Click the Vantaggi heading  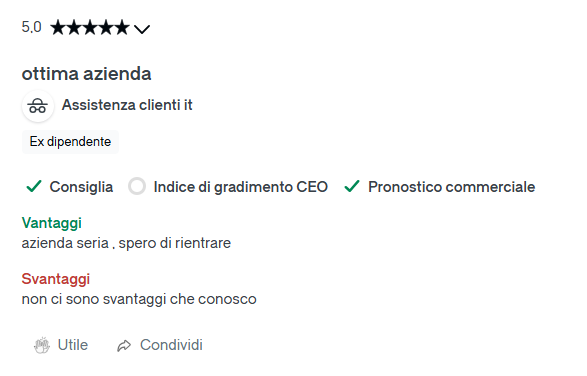pos(52,223)
